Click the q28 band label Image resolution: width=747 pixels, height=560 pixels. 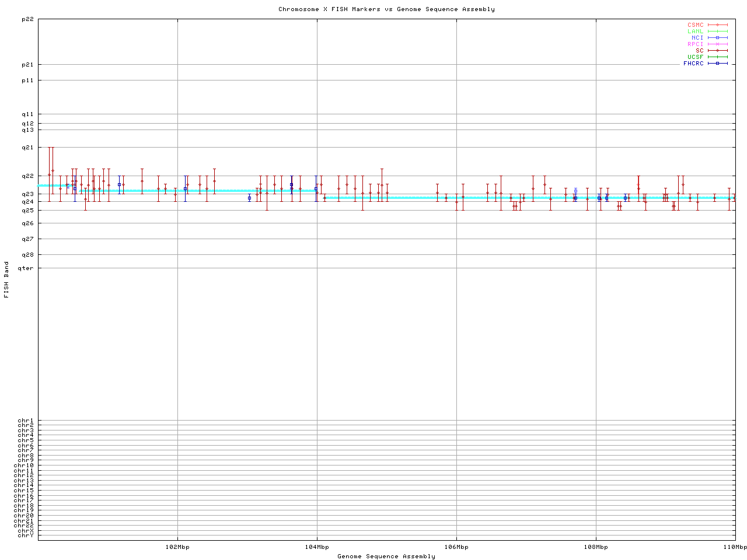point(27,255)
